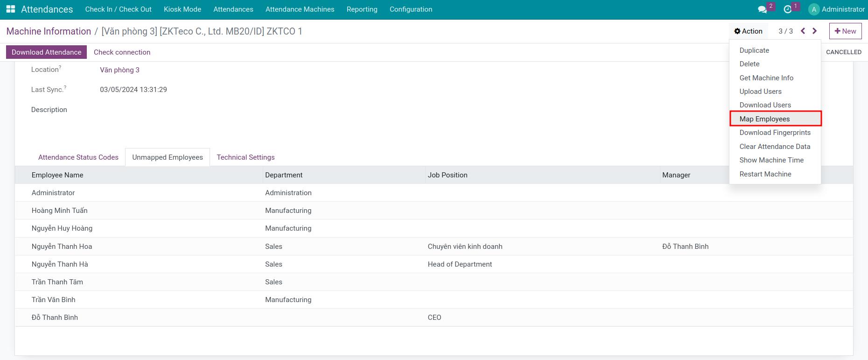Switch to Technical Settings tab
The width and height of the screenshot is (868, 360).
[x=245, y=157]
